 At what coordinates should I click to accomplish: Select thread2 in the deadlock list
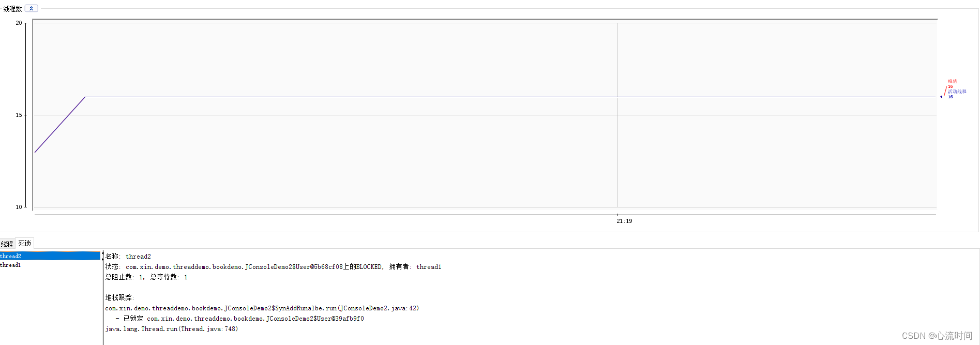tap(50, 256)
